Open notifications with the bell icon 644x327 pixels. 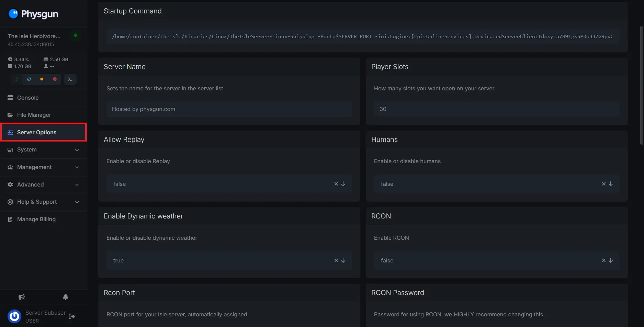click(x=65, y=297)
